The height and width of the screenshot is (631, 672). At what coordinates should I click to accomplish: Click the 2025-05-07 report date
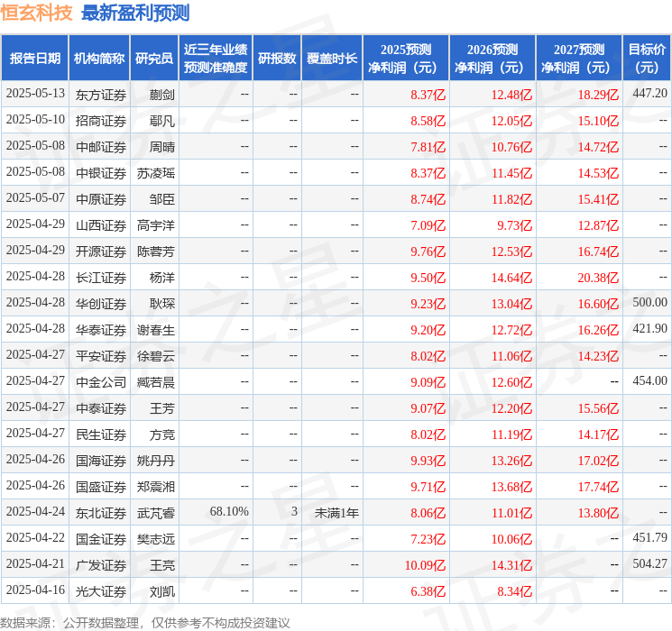tap(35, 198)
